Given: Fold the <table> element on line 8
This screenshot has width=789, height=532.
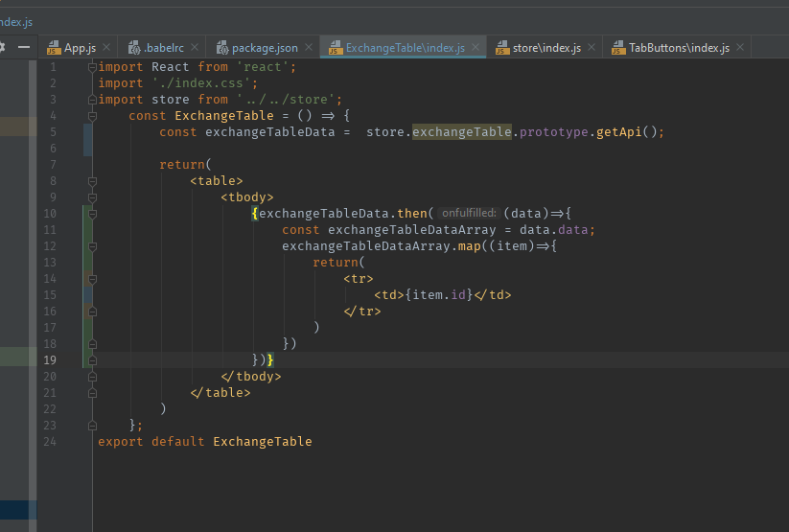Looking at the screenshot, I should tap(92, 181).
